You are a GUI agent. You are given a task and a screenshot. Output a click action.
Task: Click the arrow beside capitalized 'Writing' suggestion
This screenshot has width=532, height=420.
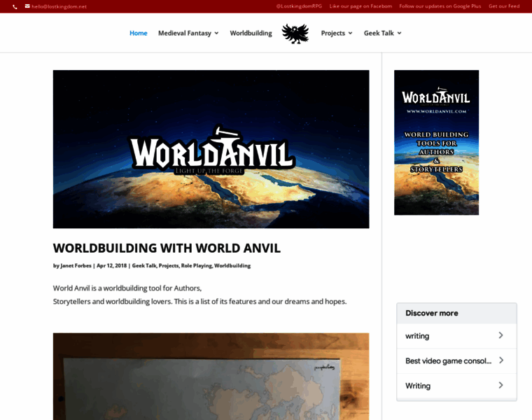tap(500, 385)
